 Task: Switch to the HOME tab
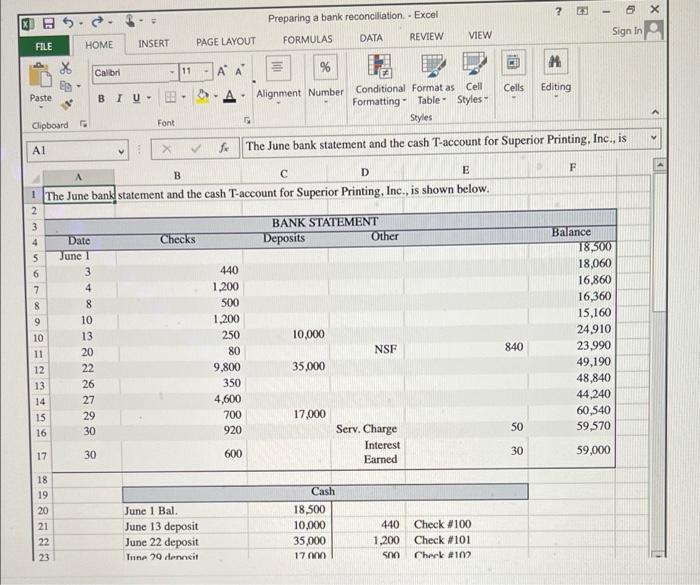pyautogui.click(x=99, y=45)
